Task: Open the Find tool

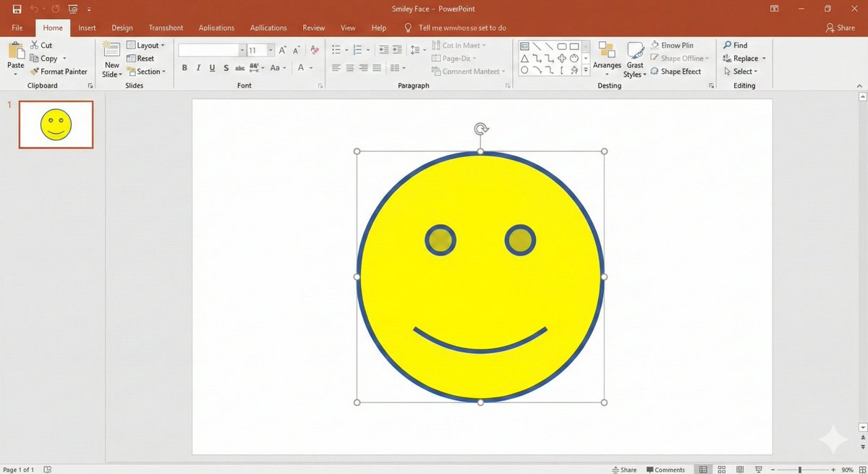Action: coord(737,44)
